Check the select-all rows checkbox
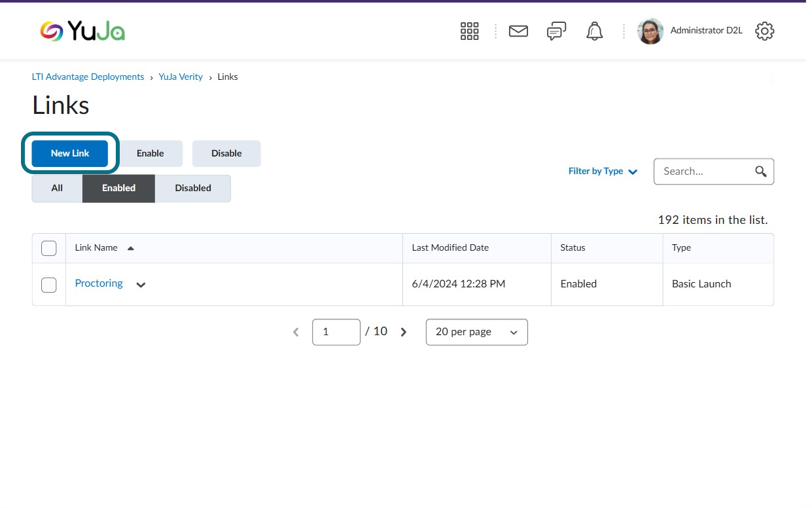 [49, 248]
